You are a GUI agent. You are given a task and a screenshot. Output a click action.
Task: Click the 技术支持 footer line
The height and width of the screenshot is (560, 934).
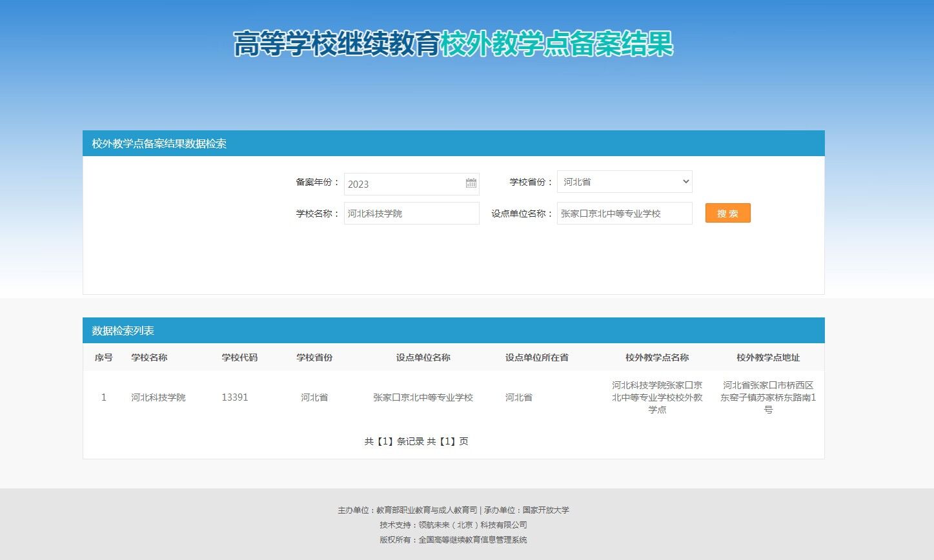pyautogui.click(x=453, y=525)
